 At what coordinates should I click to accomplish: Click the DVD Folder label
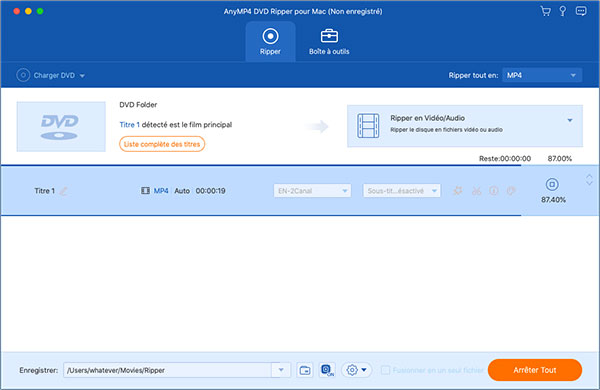coord(138,104)
